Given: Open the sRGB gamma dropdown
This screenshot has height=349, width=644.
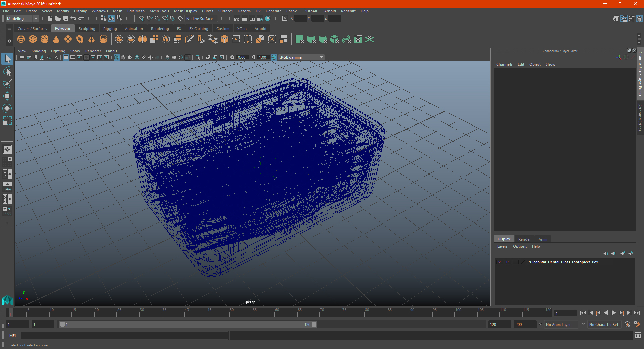Looking at the screenshot, I should 301,57.
